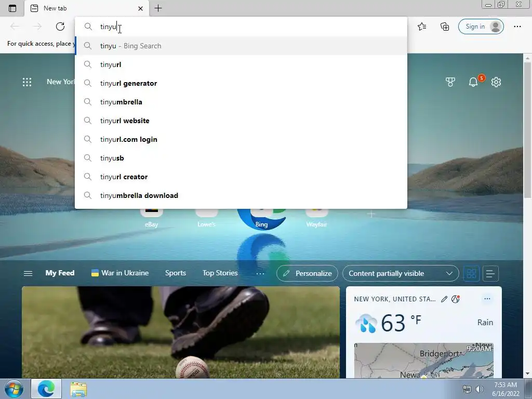Open the Favorites star icon
532x399 pixels.
[422, 26]
